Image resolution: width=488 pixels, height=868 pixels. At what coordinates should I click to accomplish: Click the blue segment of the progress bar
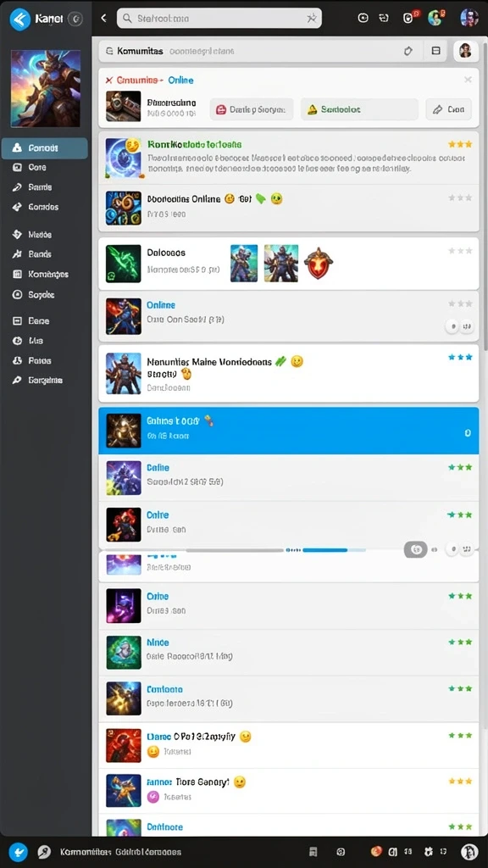click(325, 550)
